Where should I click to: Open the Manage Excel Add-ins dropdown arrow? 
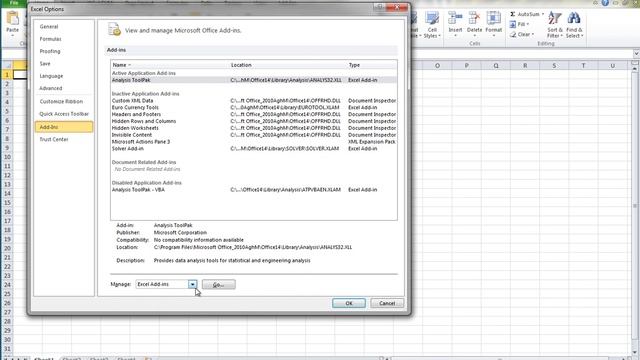point(192,284)
